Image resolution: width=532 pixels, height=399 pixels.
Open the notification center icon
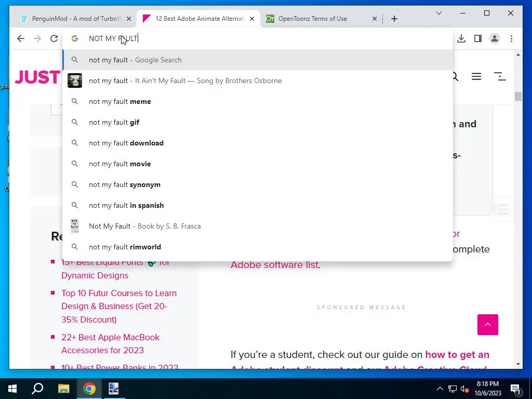point(515,389)
